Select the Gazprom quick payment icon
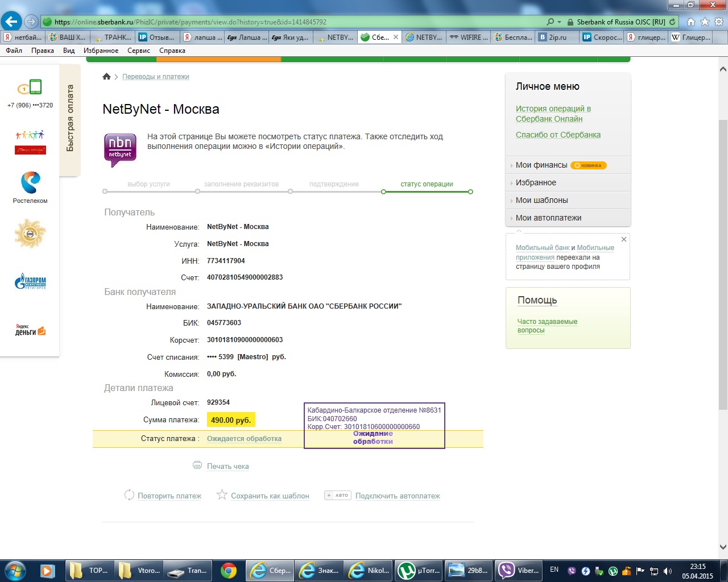The image size is (728, 582). click(30, 281)
